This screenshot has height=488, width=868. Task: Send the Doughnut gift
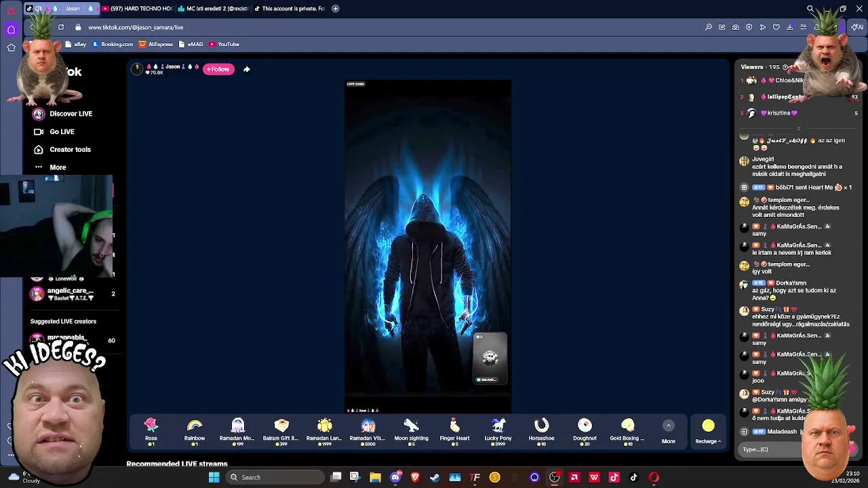(x=585, y=431)
